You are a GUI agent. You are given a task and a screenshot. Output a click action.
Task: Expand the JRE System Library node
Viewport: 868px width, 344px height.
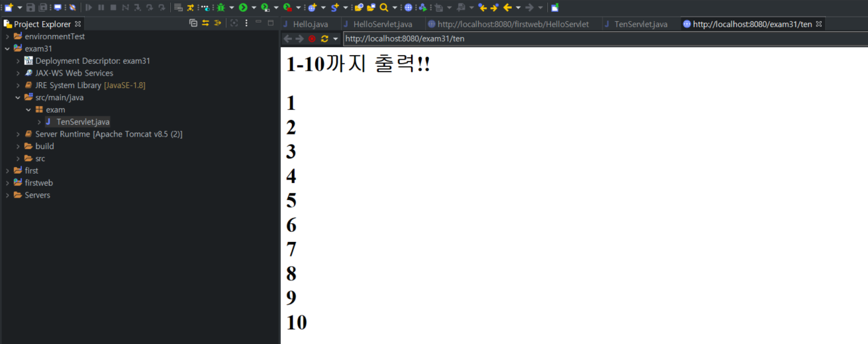(18, 86)
